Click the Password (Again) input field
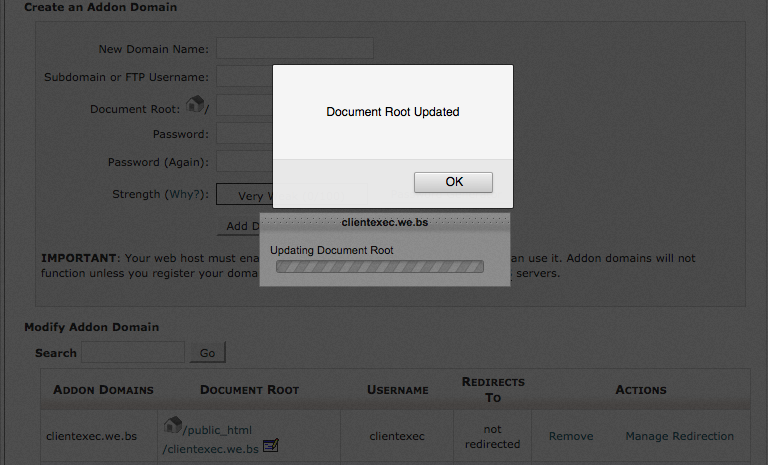Screen dimensions: 768x465 [x=244, y=161]
